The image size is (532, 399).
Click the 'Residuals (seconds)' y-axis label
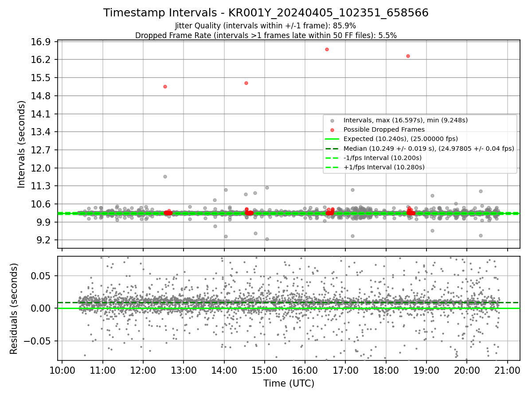tap(14, 308)
